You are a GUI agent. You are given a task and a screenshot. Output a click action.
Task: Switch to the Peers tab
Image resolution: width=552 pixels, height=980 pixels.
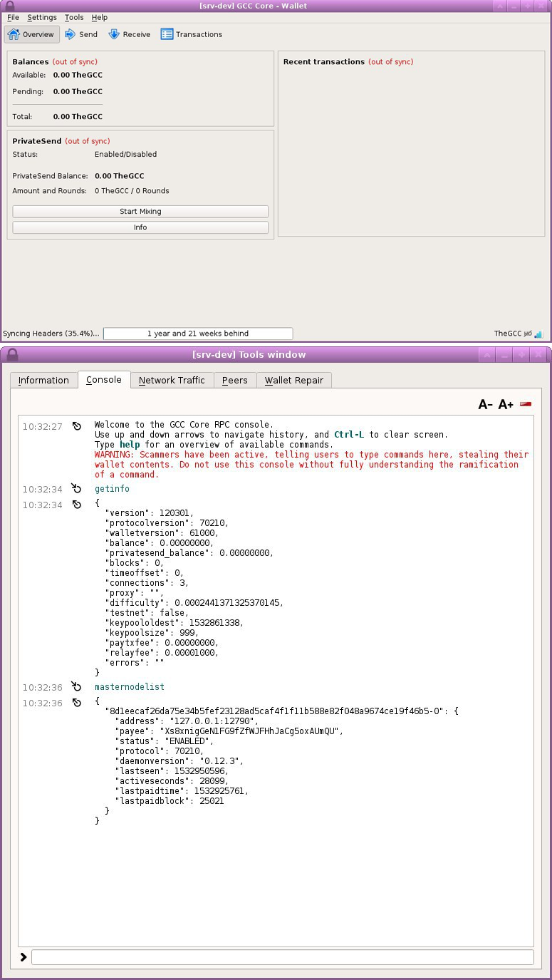[235, 381]
